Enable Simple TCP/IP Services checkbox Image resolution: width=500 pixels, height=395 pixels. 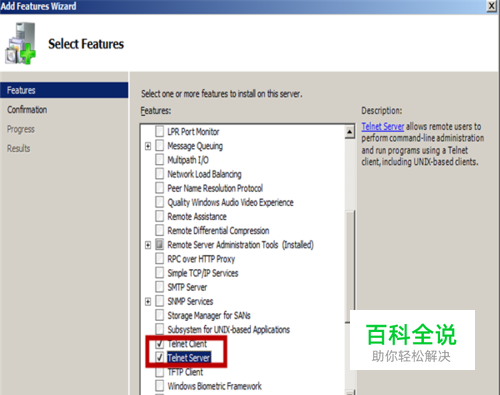[160, 273]
